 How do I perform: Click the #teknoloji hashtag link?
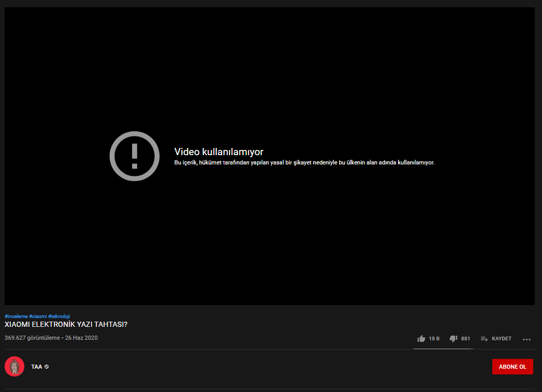(60, 315)
